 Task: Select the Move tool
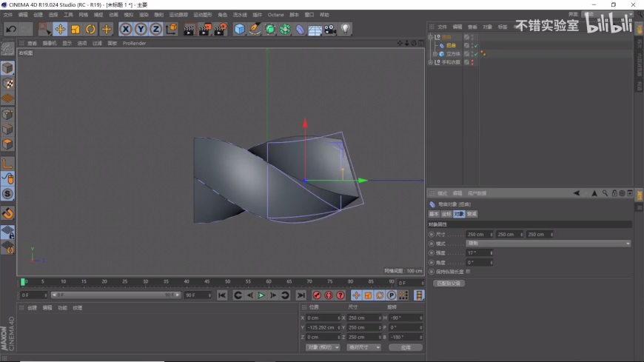[61, 30]
